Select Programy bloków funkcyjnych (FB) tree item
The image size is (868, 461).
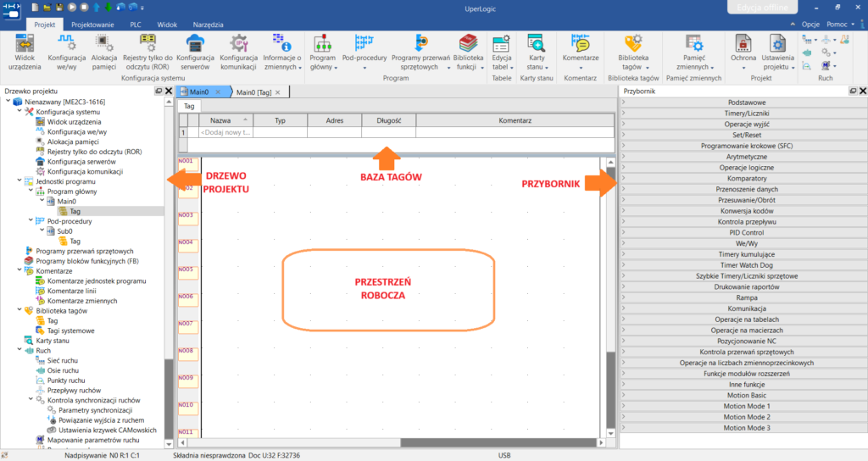click(x=87, y=261)
